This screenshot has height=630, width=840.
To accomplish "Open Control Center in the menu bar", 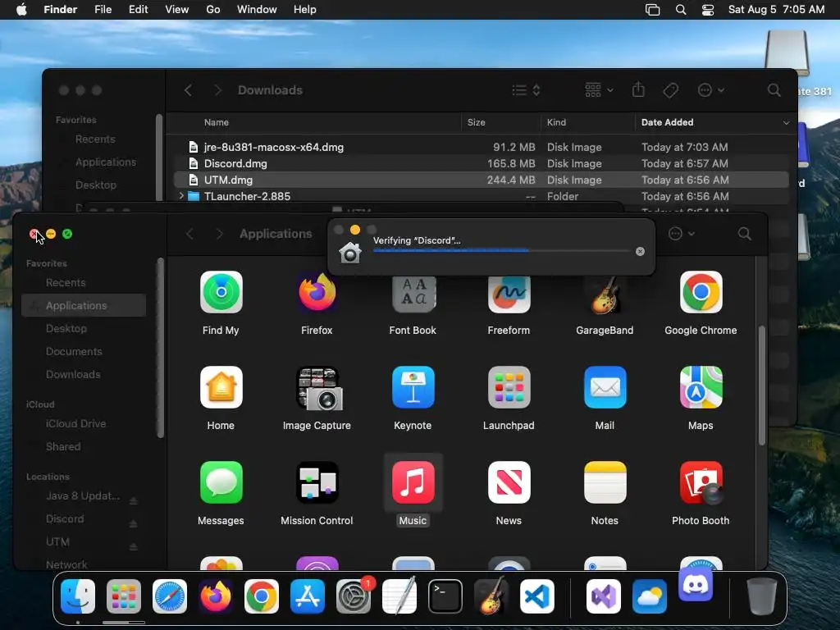I will point(708,10).
